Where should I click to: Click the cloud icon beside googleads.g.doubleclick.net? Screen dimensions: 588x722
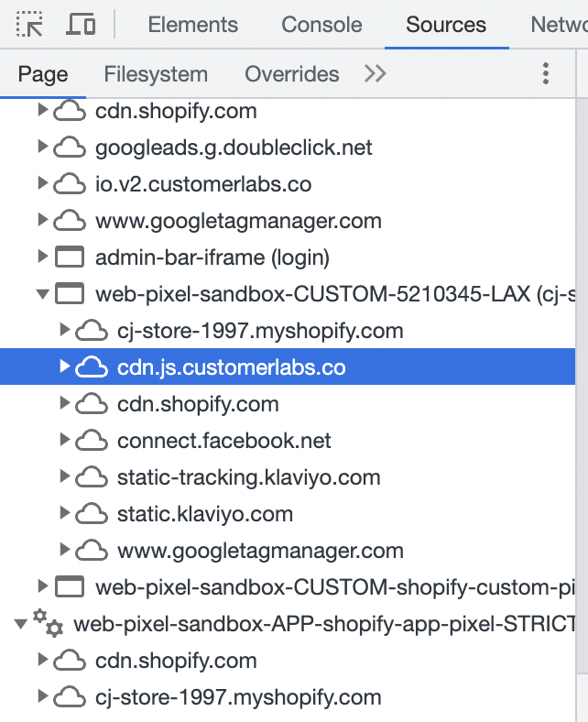70,148
